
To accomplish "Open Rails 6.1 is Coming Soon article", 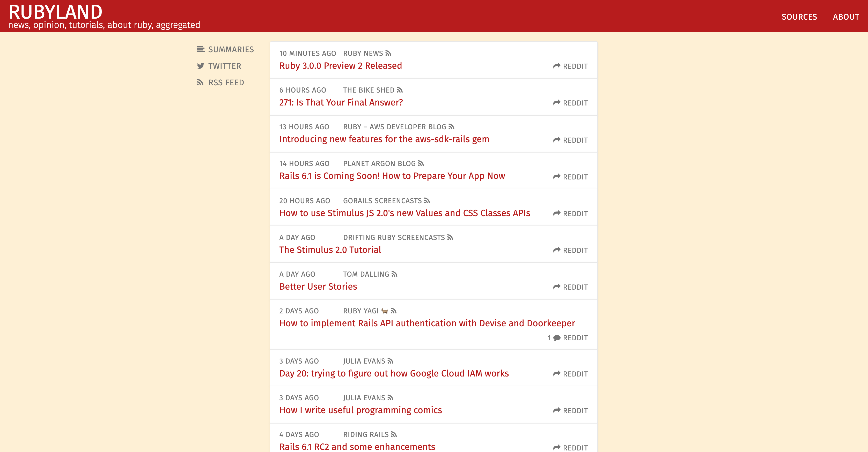I will click(x=392, y=176).
